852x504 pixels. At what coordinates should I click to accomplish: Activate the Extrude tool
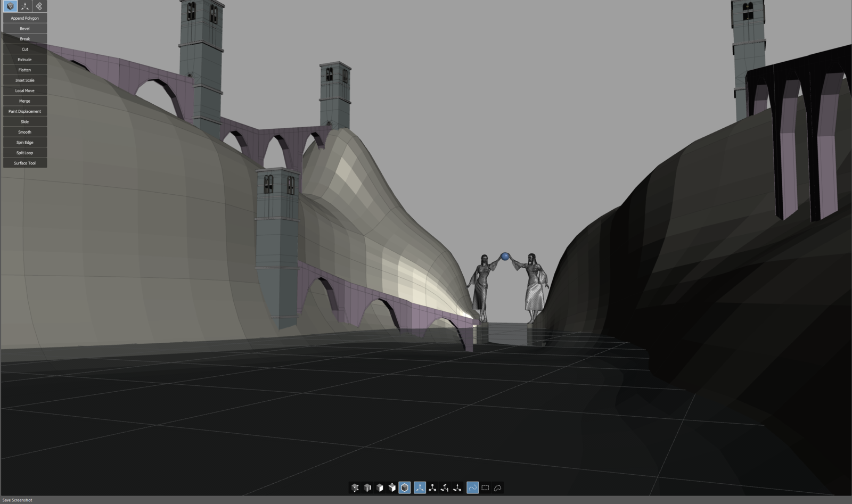(x=25, y=60)
